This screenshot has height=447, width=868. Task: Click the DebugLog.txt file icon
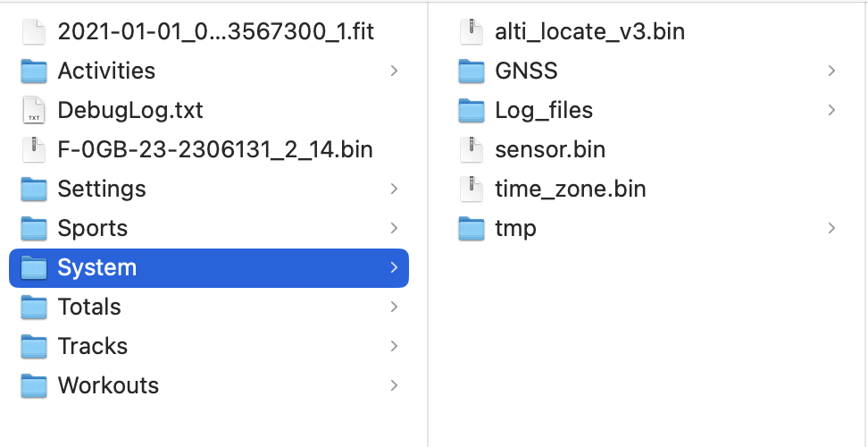point(34,110)
